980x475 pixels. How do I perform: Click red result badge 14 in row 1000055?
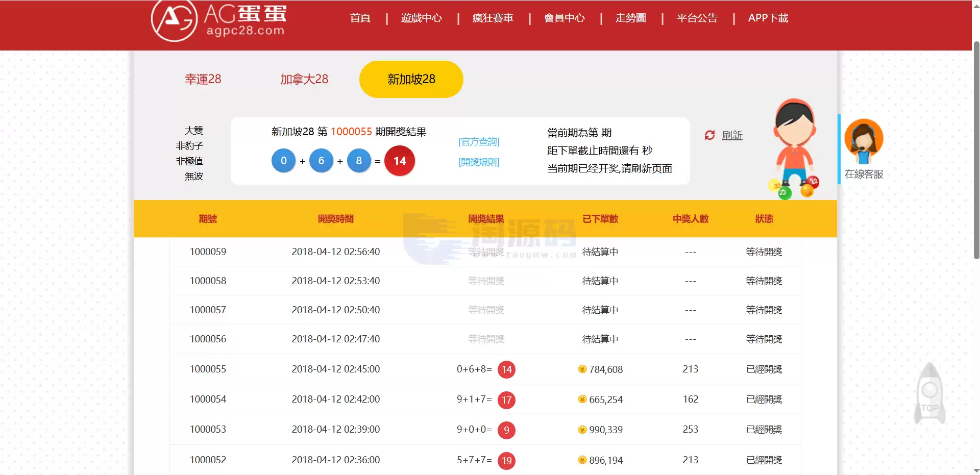[506, 369]
